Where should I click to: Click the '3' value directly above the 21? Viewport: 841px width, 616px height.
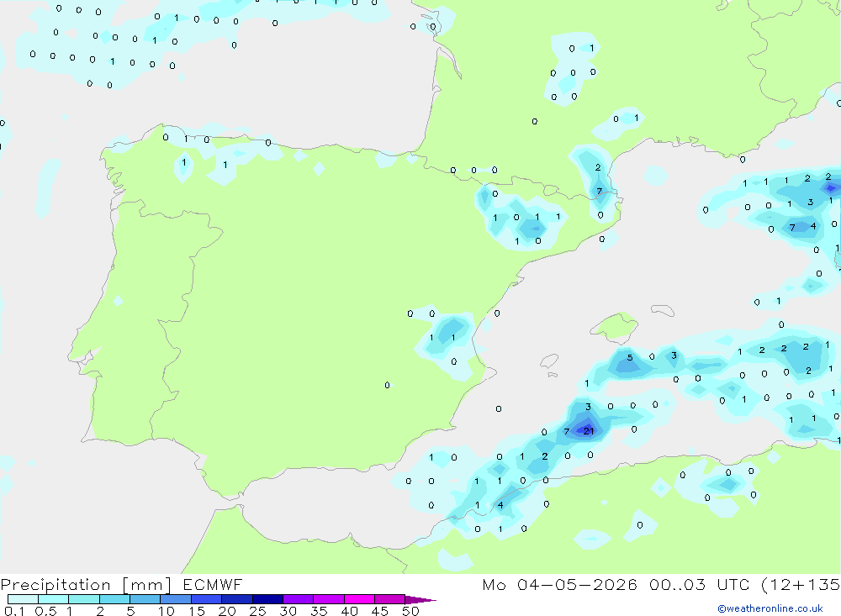pos(589,407)
